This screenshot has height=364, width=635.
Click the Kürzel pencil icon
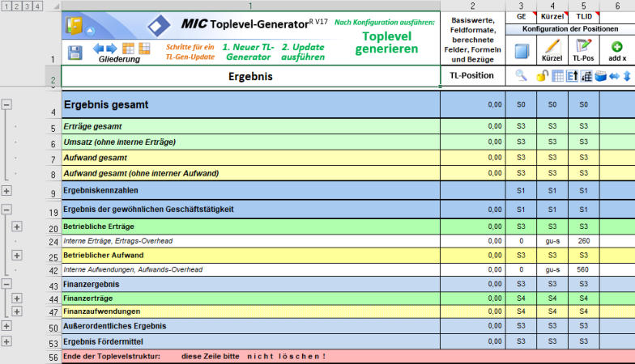tap(552, 47)
